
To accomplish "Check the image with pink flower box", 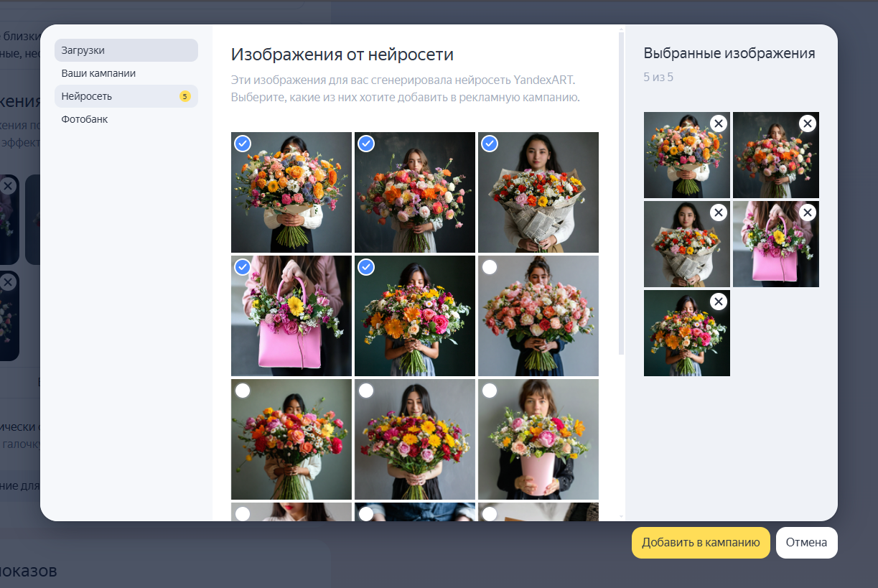I will coord(490,391).
